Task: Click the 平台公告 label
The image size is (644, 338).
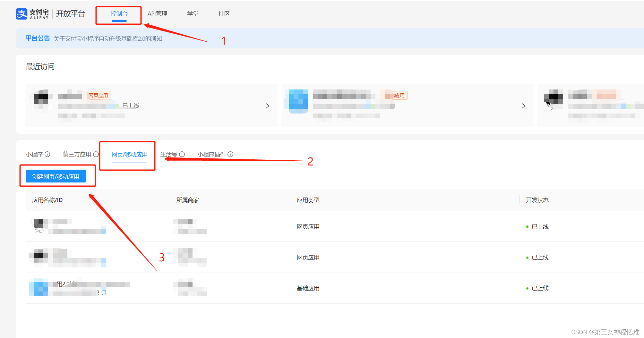Action: [38, 38]
